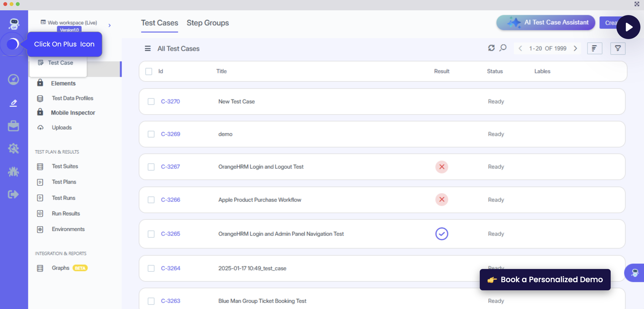644x309 pixels.
Task: Open the bug icon in left sidebar
Action: [x=13, y=172]
